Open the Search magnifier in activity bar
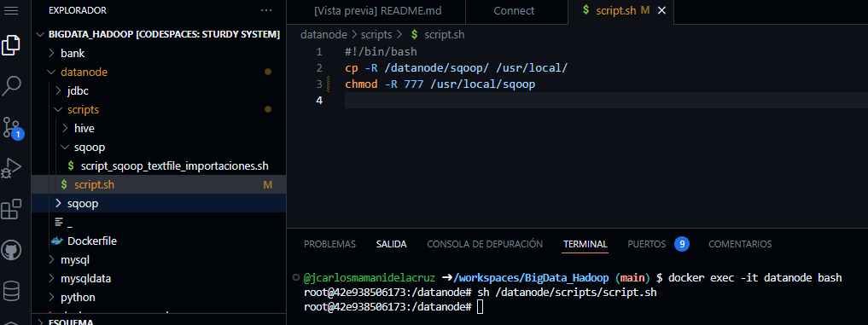 tap(11, 86)
